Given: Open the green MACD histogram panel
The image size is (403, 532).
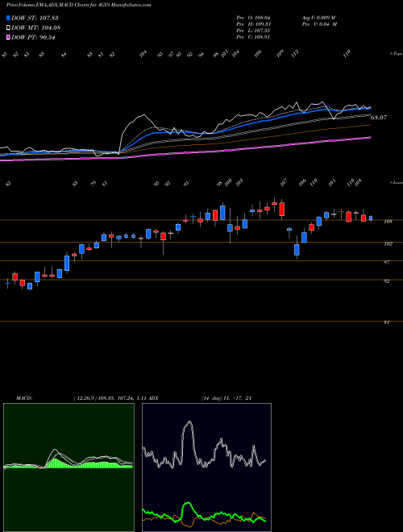Looking at the screenshot, I should point(69,468).
